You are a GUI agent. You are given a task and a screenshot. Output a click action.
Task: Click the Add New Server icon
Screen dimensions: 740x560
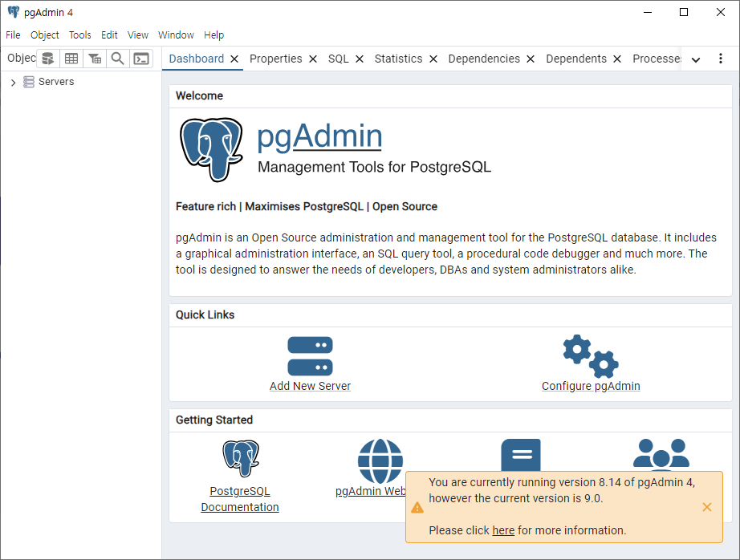point(310,356)
